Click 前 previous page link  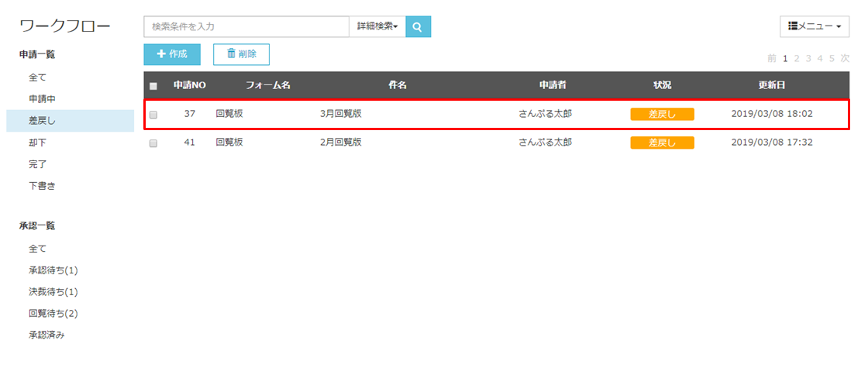772,58
